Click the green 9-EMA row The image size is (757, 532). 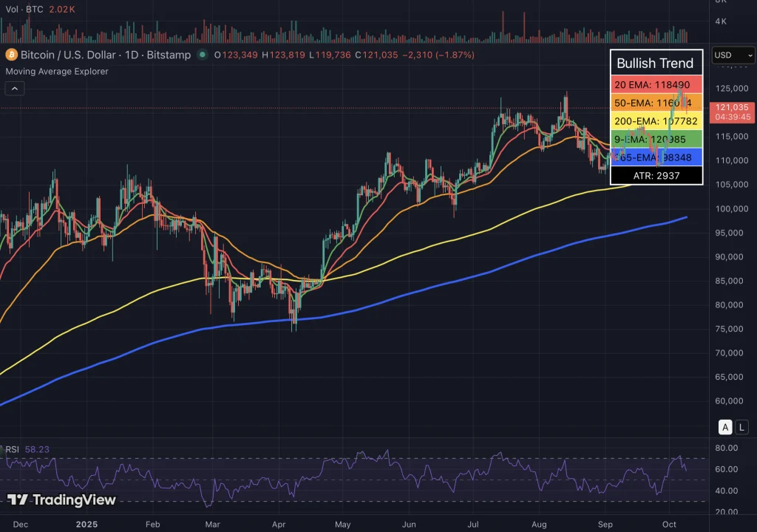tap(656, 139)
